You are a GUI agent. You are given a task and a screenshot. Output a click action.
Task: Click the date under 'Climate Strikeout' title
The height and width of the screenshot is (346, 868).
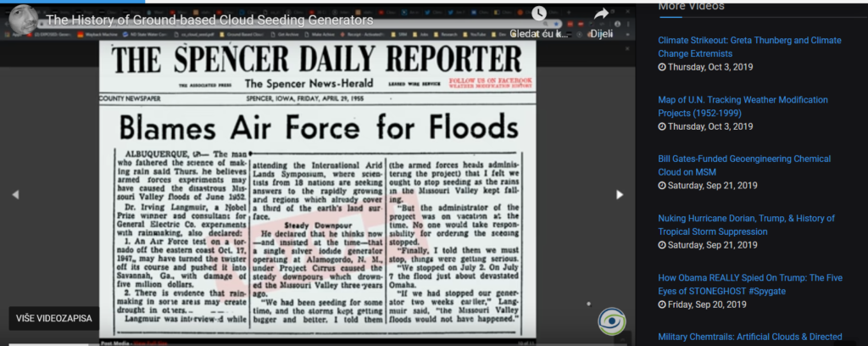pyautogui.click(x=705, y=67)
